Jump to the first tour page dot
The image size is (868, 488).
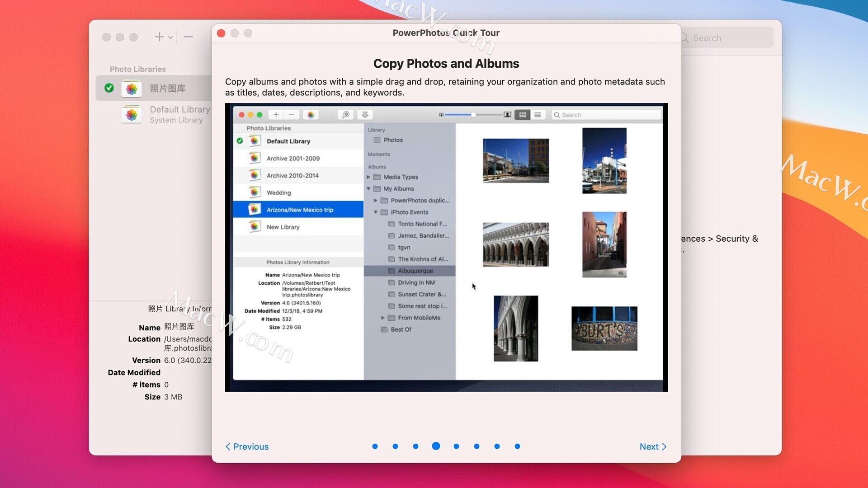coord(375,446)
